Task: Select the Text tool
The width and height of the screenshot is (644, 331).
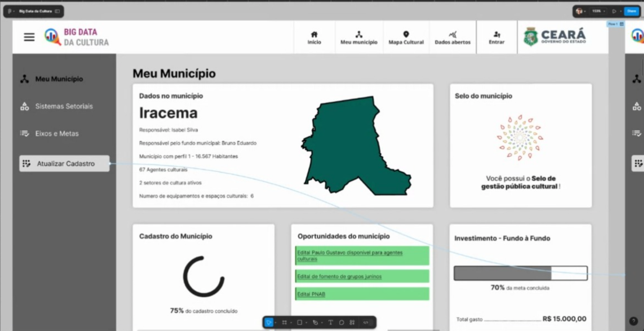Action: (x=330, y=322)
